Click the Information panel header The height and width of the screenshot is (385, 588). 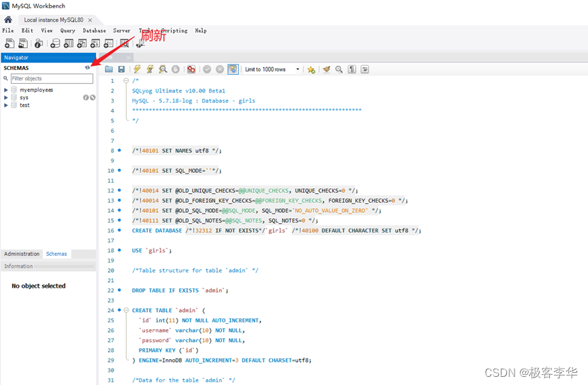point(48,266)
